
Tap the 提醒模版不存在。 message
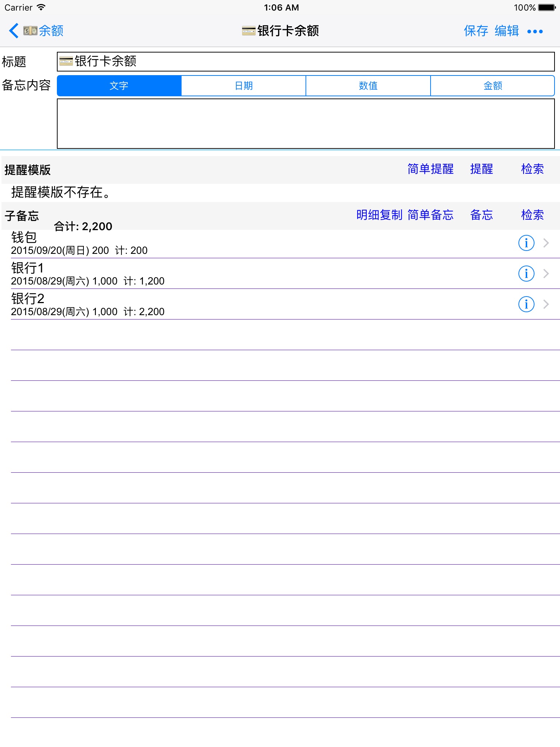(61, 192)
